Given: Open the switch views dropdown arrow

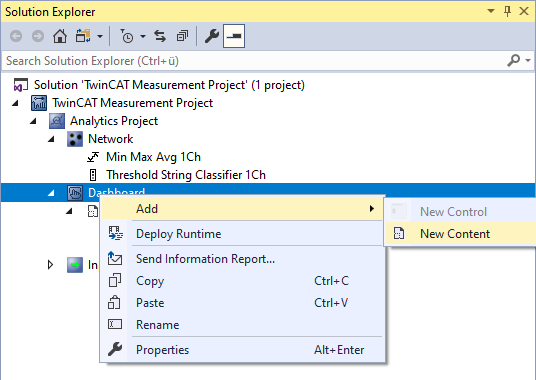Looking at the screenshot, I should pyautogui.click(x=99, y=36).
